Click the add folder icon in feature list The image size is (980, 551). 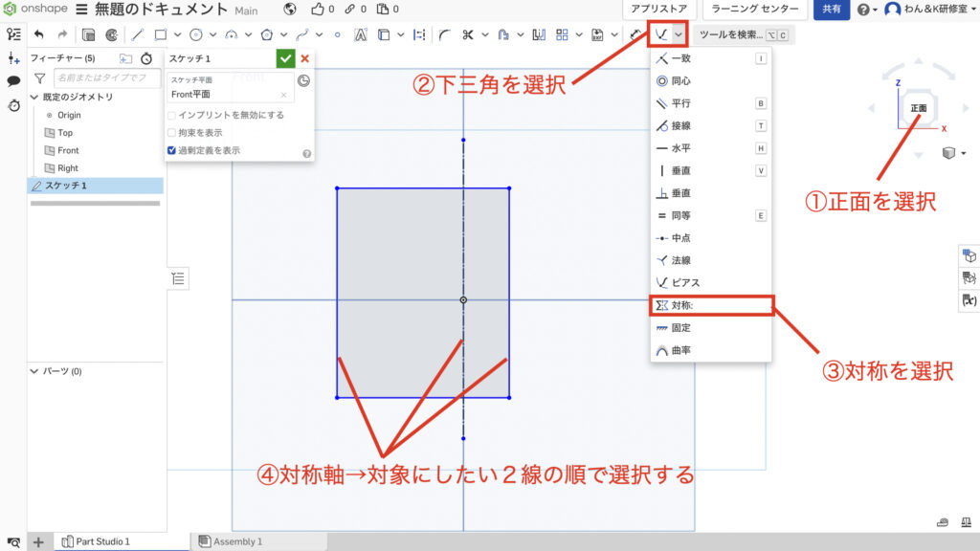[125, 58]
